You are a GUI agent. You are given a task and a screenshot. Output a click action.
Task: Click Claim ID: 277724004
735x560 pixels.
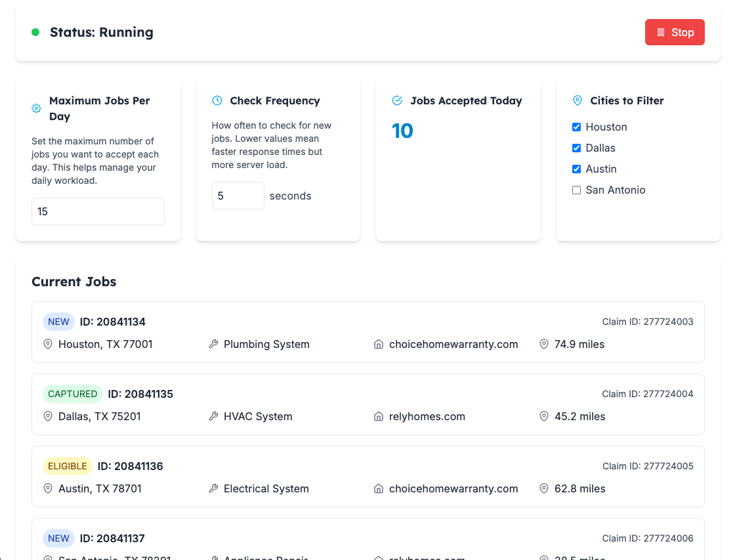[x=647, y=394]
